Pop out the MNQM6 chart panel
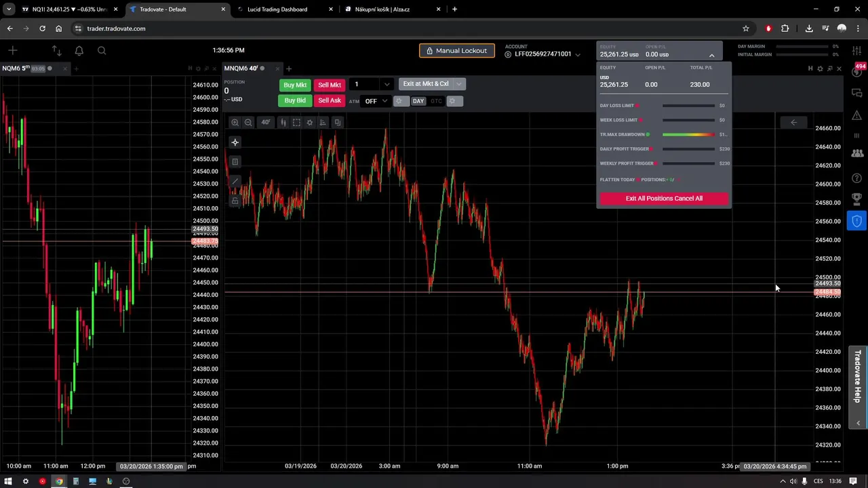Image resolution: width=868 pixels, height=488 pixels. pos(829,68)
